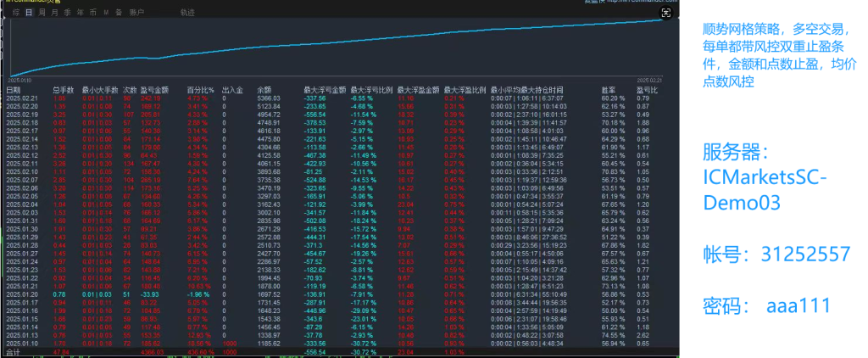Click the 最大浮盈比例 column header
868x358 pixels.
(x=465, y=90)
